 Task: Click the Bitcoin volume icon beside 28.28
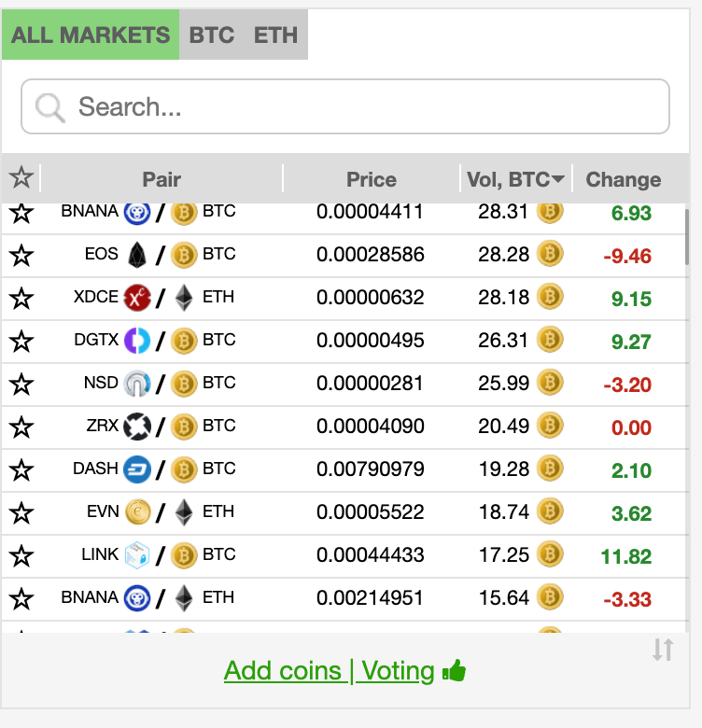(x=550, y=254)
